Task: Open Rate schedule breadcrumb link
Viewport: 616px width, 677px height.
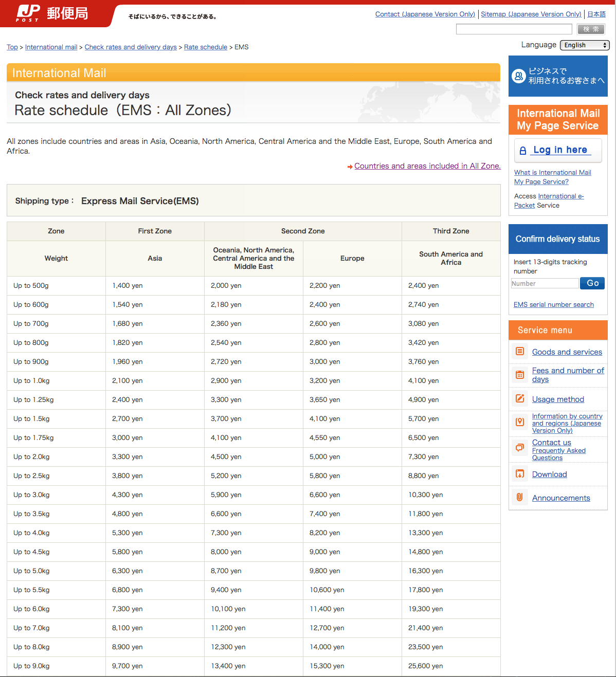Action: coord(206,47)
